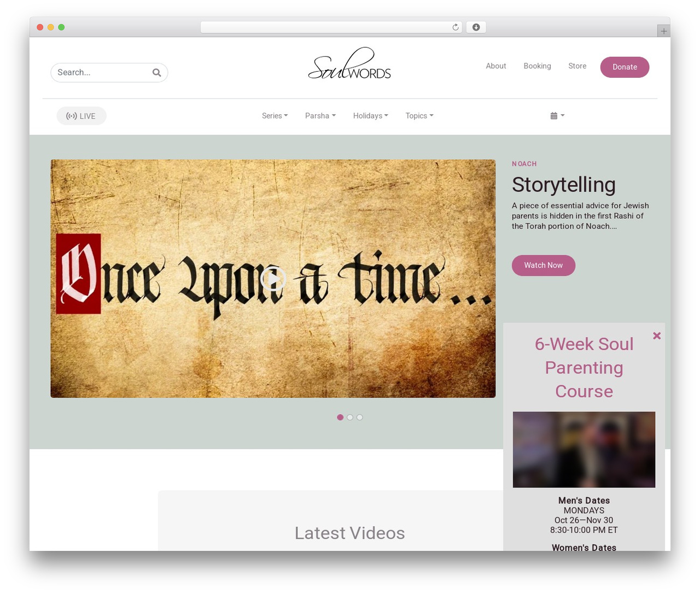Click the 6-Week Soul Parenting Course heading
The height and width of the screenshot is (593, 700).
click(x=584, y=368)
